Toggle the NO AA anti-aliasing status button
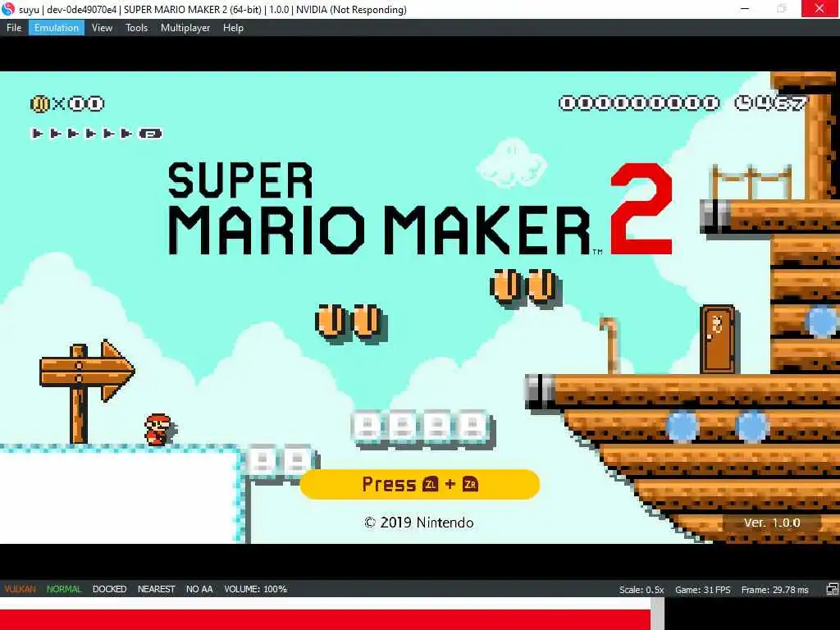The height and width of the screenshot is (630, 840). (199, 589)
